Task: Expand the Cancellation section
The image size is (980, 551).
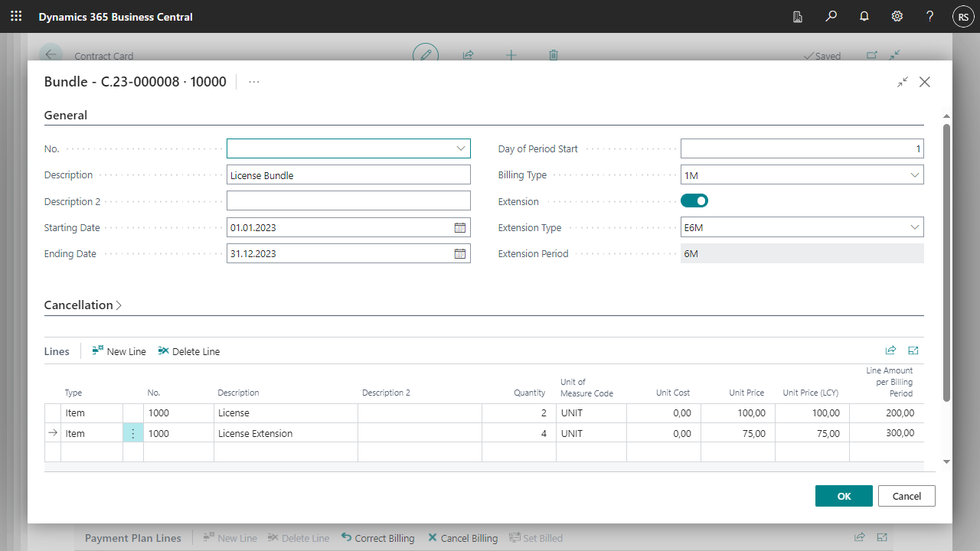Action: click(83, 305)
